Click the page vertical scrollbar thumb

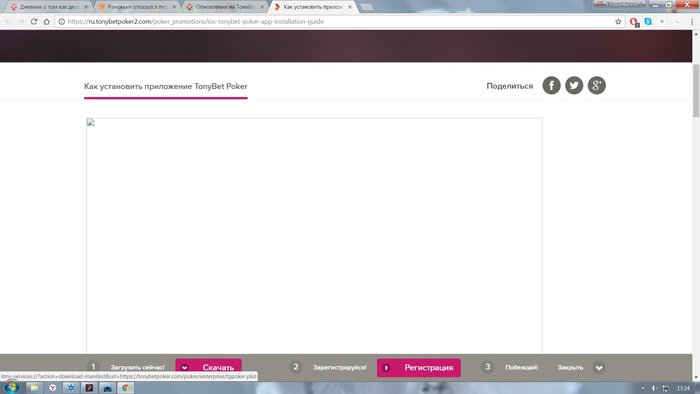pyautogui.click(x=696, y=91)
